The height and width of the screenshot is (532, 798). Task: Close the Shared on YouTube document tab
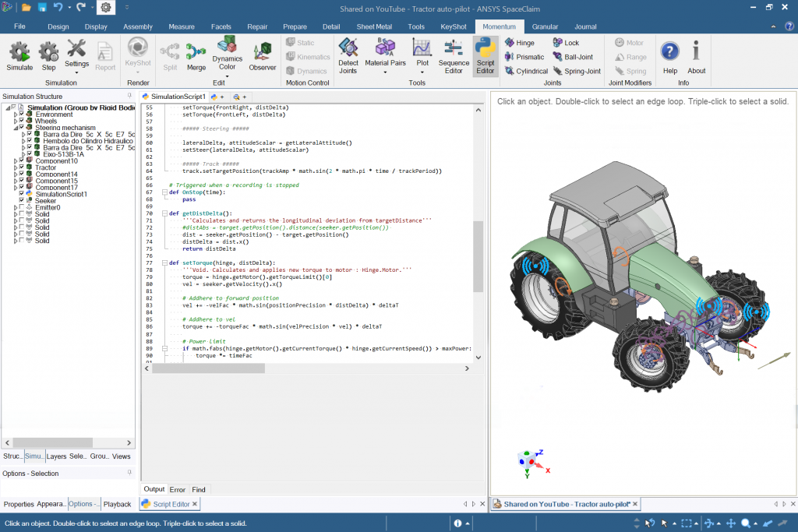pos(635,504)
